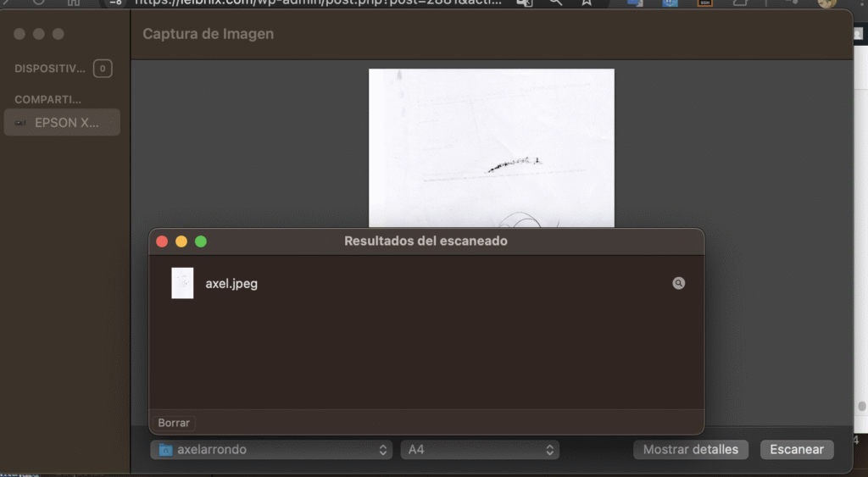Zoom the scan results window with green button
This screenshot has width=868, height=477.
tap(201, 241)
